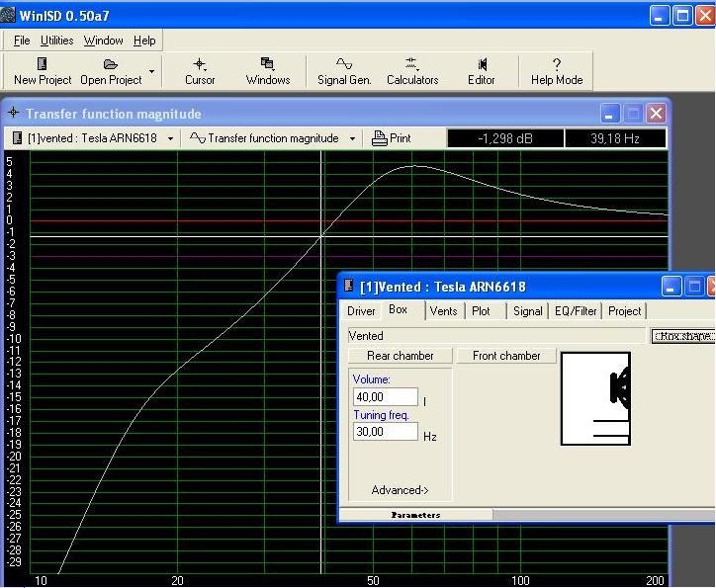
Task: Click the vented box diagram thumbnail
Action: (595, 398)
